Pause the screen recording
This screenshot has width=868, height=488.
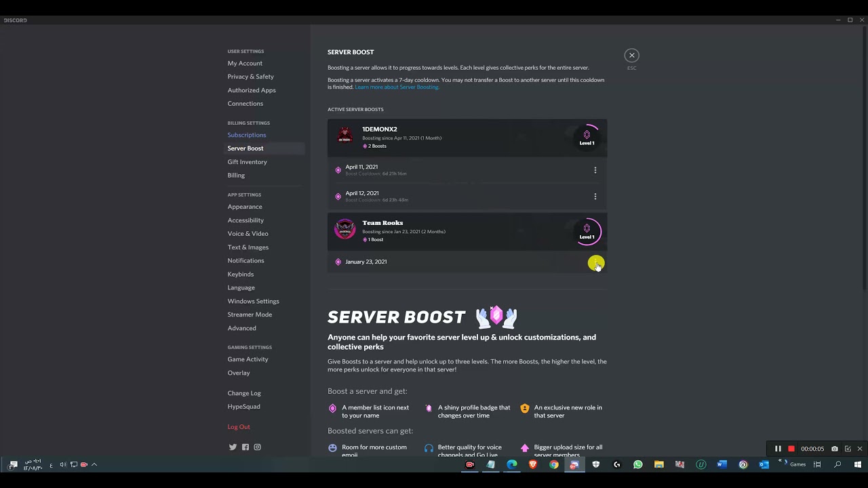click(x=778, y=449)
